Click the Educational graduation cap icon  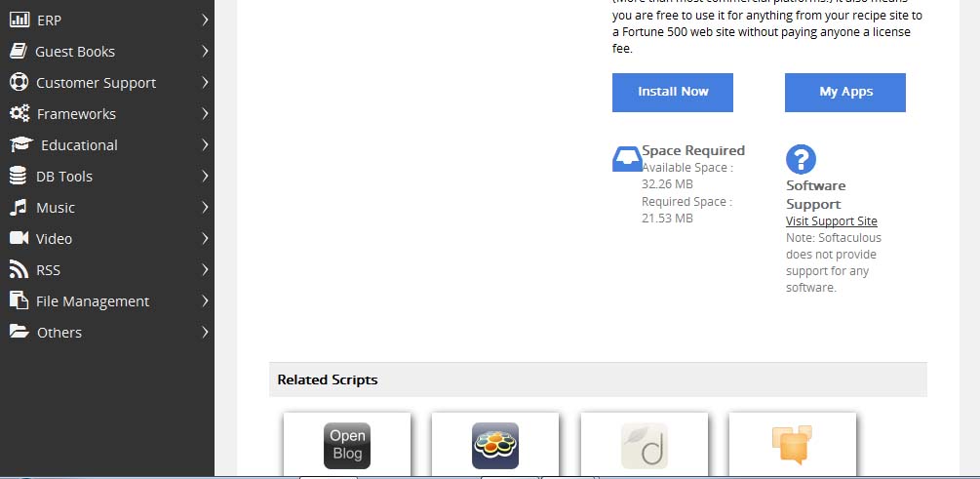click(x=20, y=144)
